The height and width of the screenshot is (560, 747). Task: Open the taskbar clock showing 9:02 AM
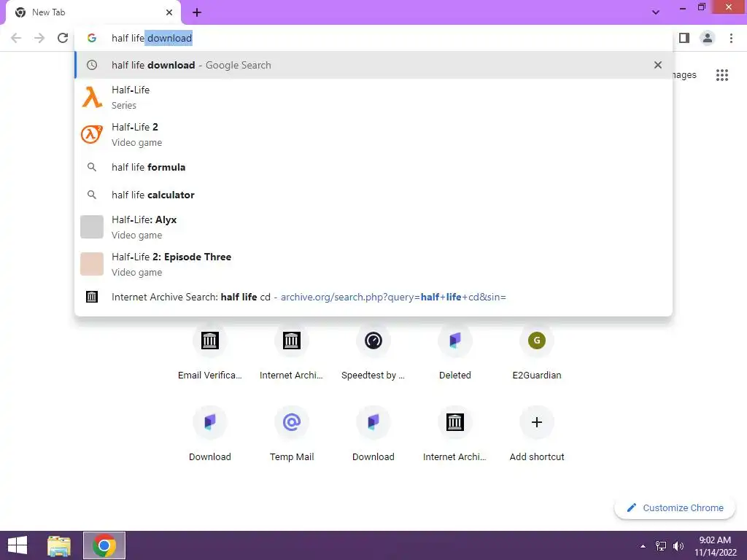[715, 546]
